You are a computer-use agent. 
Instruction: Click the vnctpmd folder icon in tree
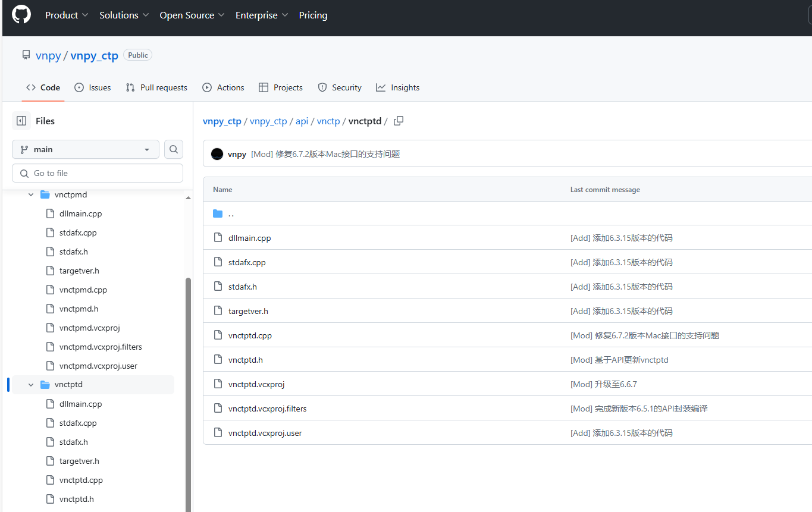click(45, 194)
